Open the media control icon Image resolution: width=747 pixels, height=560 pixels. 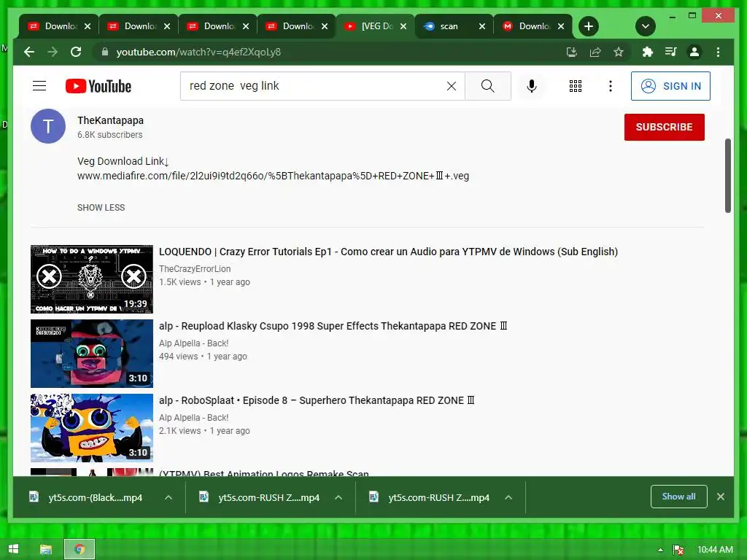coord(670,52)
